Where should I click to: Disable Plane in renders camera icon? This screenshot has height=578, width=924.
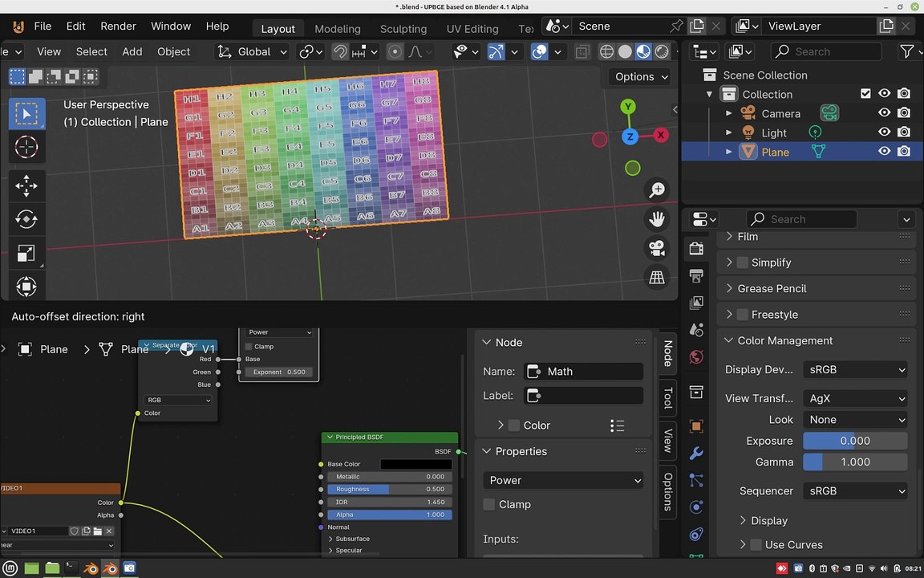pos(904,152)
